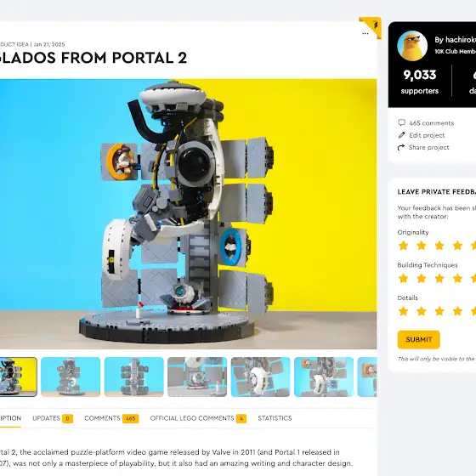
Task: Switch to the Updates tab
Action: tap(53, 418)
